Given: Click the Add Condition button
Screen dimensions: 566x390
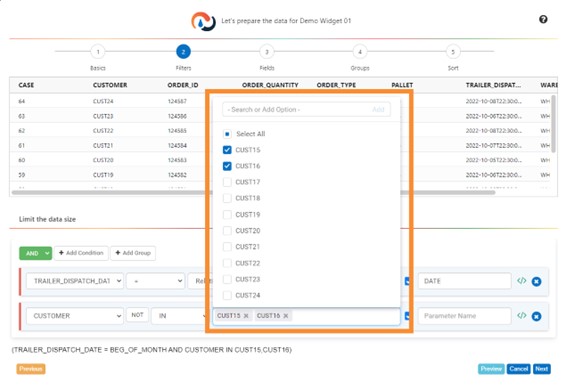Looking at the screenshot, I should point(81,253).
